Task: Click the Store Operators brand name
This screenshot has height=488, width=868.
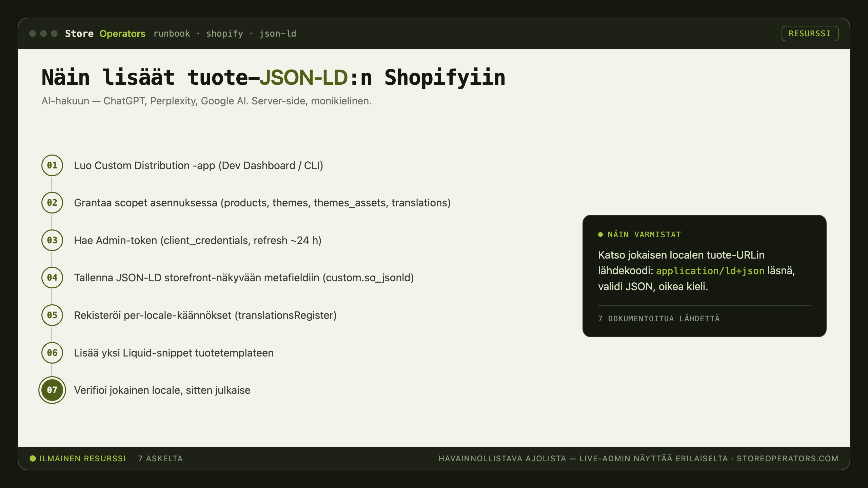Action: tap(105, 34)
